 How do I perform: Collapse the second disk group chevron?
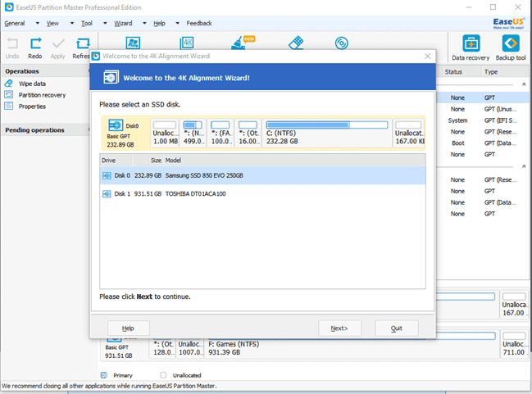click(524, 166)
